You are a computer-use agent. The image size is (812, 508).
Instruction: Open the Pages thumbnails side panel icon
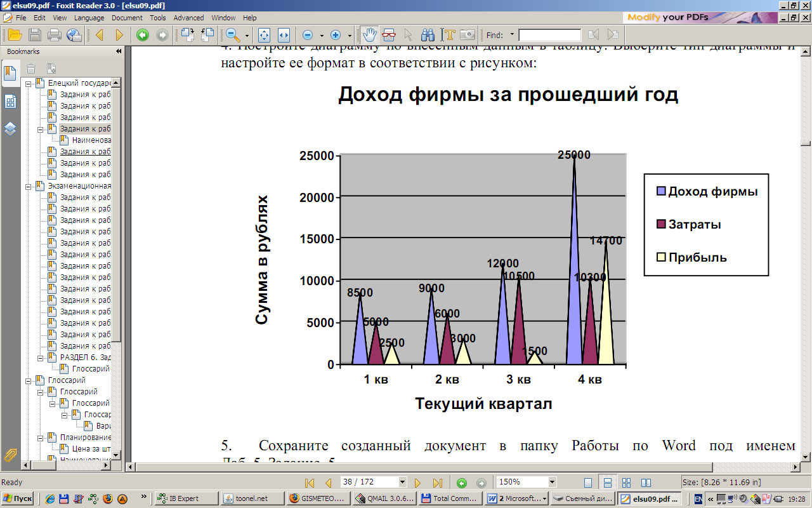[x=11, y=102]
